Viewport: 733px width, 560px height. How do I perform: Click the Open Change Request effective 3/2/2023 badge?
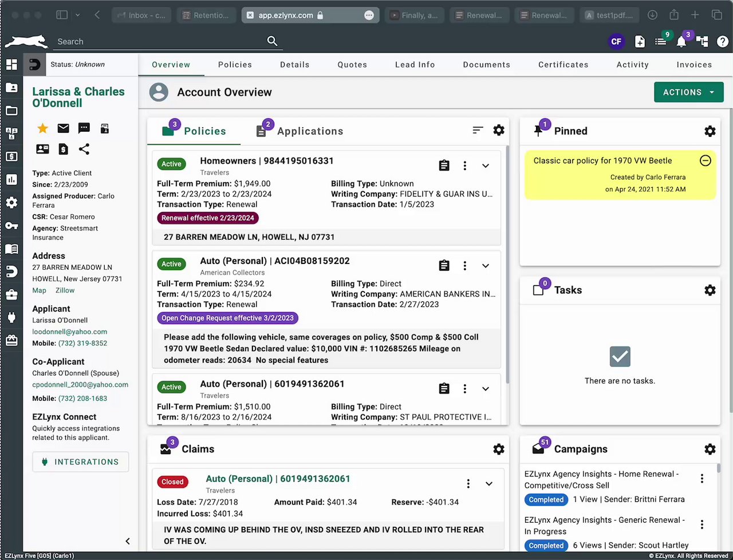click(x=227, y=318)
